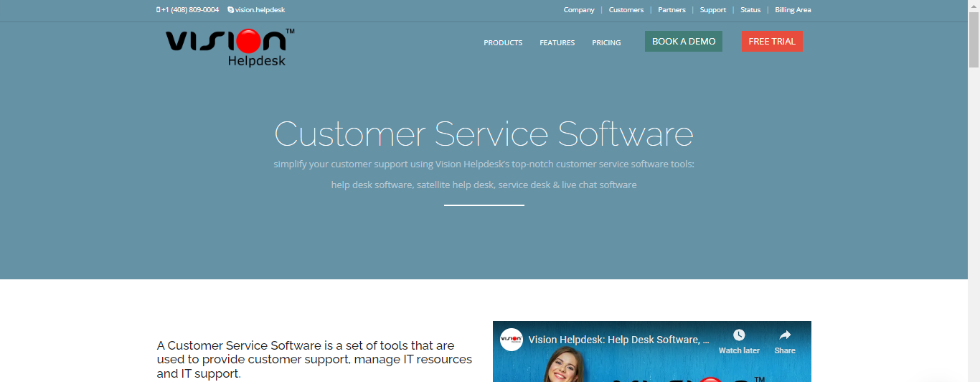Click the phone icon beside the contact number
Viewport: 980px width, 382px height.
point(158,10)
